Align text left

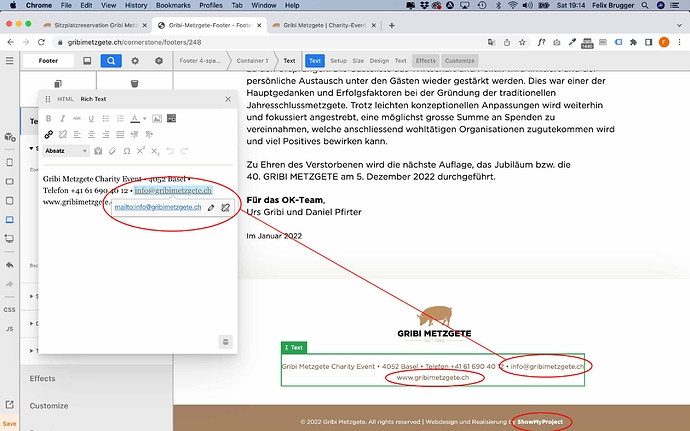point(77,134)
